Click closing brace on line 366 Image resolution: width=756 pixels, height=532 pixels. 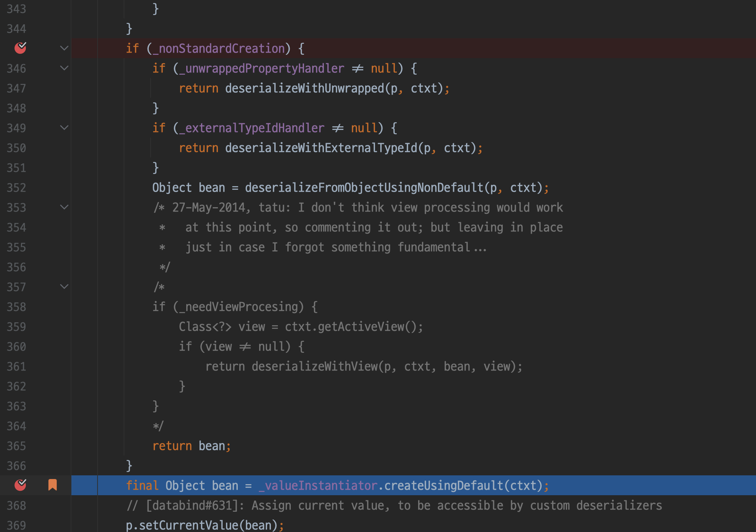[129, 466]
